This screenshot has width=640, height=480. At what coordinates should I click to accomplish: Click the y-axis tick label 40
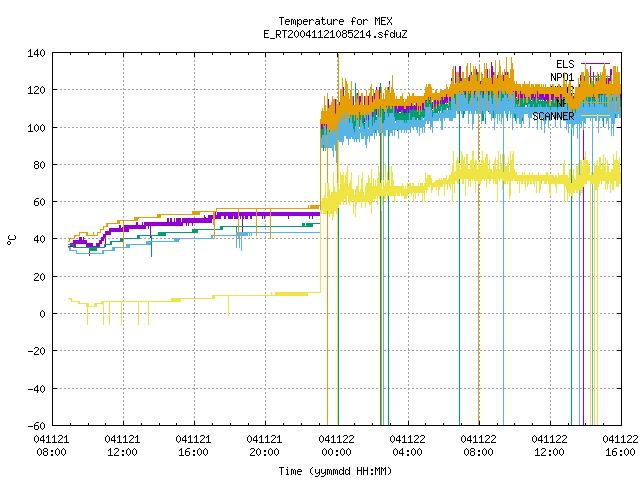tap(39, 239)
